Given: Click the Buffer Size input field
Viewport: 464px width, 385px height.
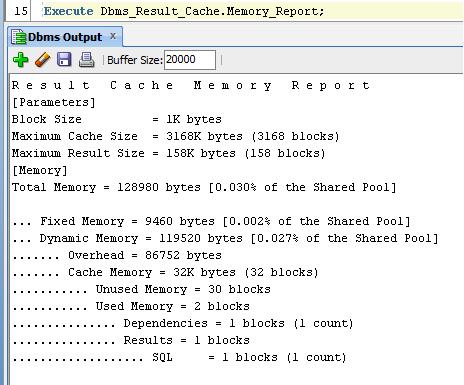Looking at the screenshot, I should click(190, 60).
